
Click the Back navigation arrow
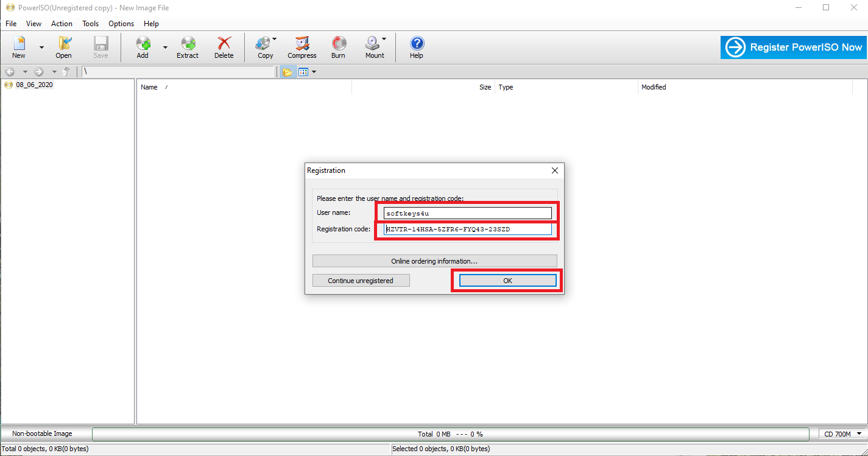(x=10, y=72)
